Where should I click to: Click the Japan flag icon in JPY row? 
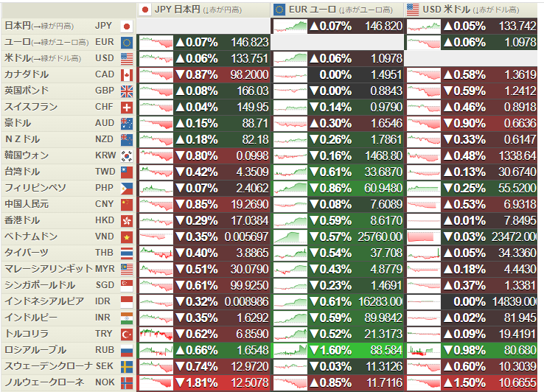126,26
